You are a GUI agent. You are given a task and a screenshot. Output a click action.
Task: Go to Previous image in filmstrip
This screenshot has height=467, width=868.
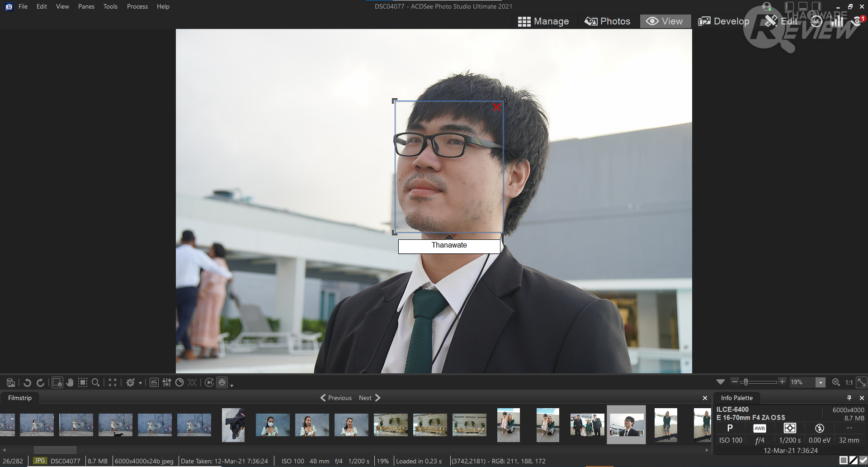(336, 398)
